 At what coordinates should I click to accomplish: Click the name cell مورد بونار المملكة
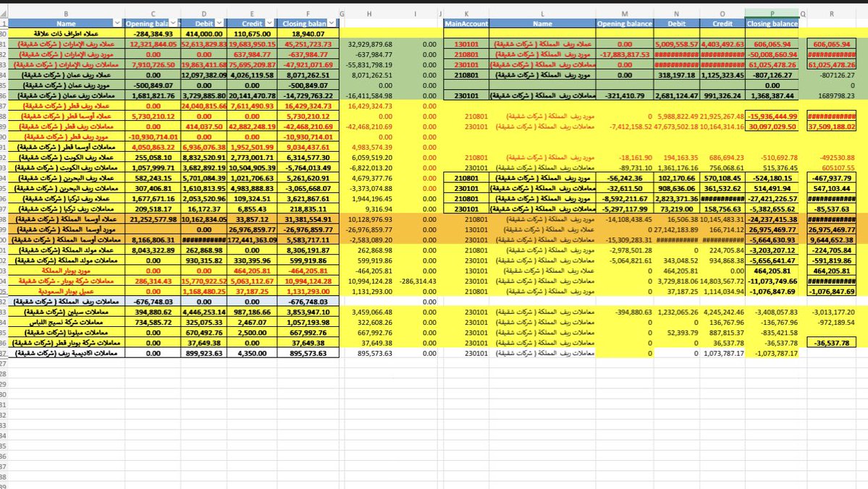click(x=67, y=271)
